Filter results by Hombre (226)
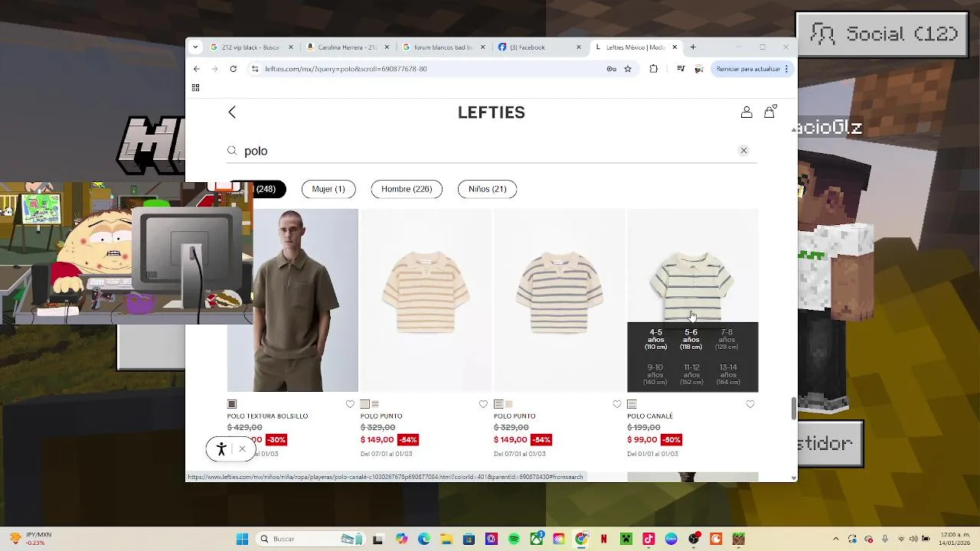 click(407, 189)
